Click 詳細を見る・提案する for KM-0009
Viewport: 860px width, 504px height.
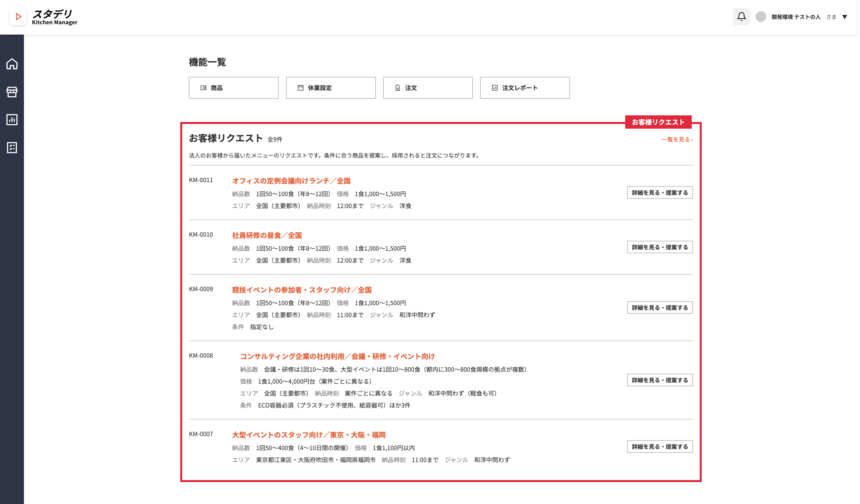click(x=660, y=308)
